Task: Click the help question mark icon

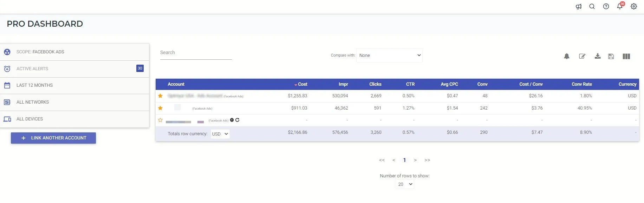Action: click(x=606, y=6)
